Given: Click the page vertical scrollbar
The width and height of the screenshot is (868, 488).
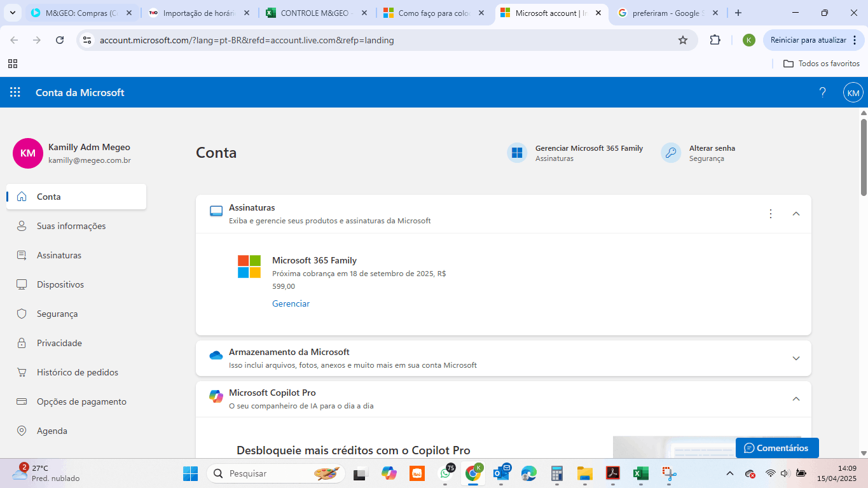Looking at the screenshot, I should coord(864,157).
